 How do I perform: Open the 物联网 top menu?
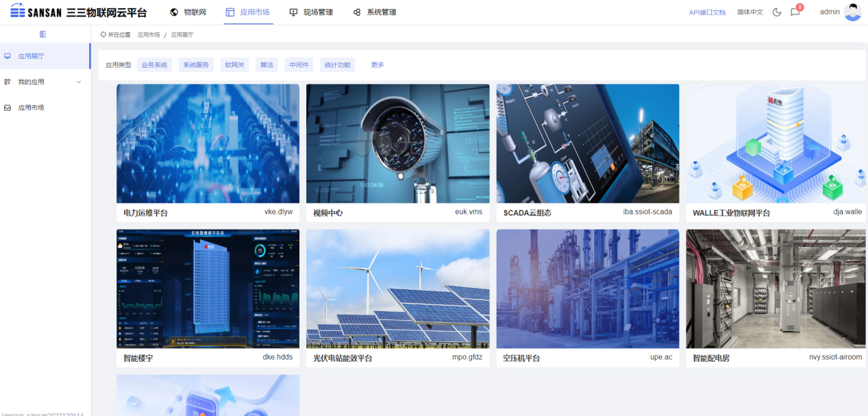coord(188,12)
